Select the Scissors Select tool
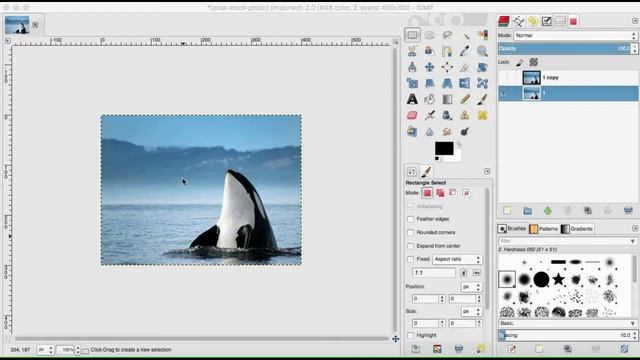 click(412, 51)
